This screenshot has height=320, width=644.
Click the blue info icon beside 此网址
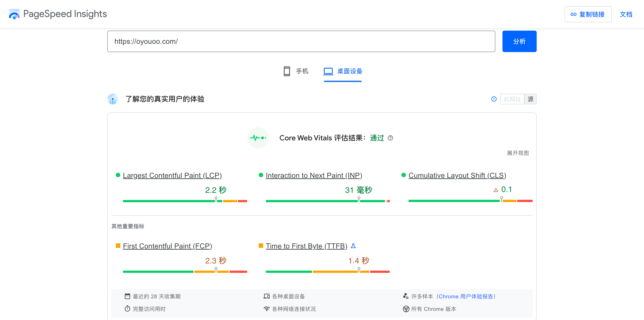494,99
